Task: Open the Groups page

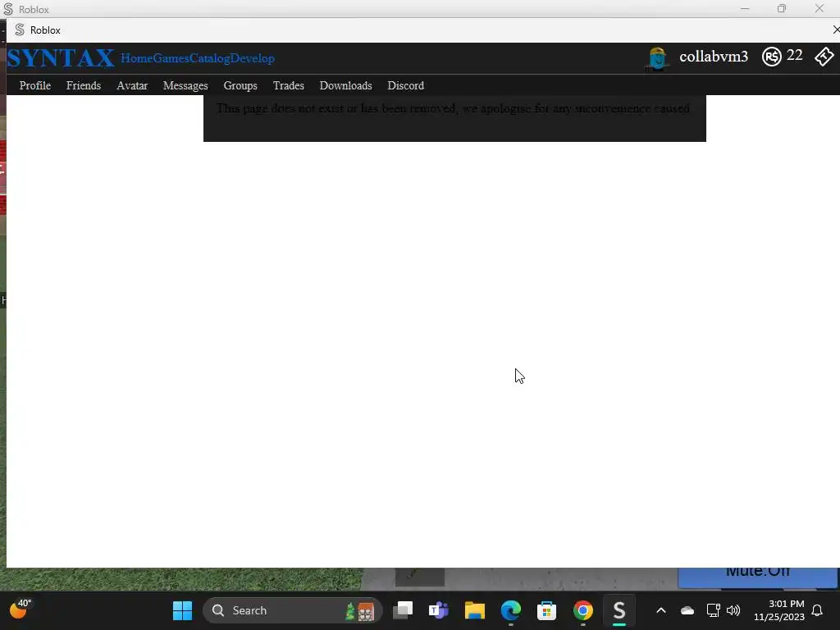Action: point(240,85)
